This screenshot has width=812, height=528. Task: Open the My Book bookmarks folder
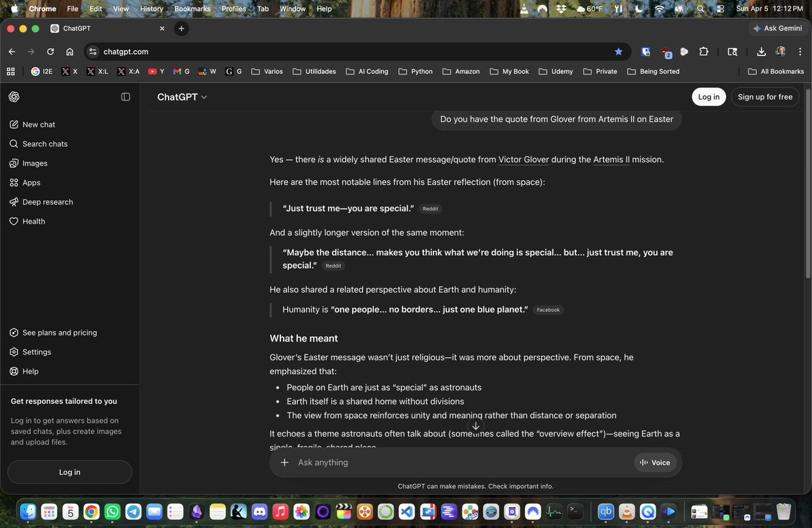click(509, 71)
